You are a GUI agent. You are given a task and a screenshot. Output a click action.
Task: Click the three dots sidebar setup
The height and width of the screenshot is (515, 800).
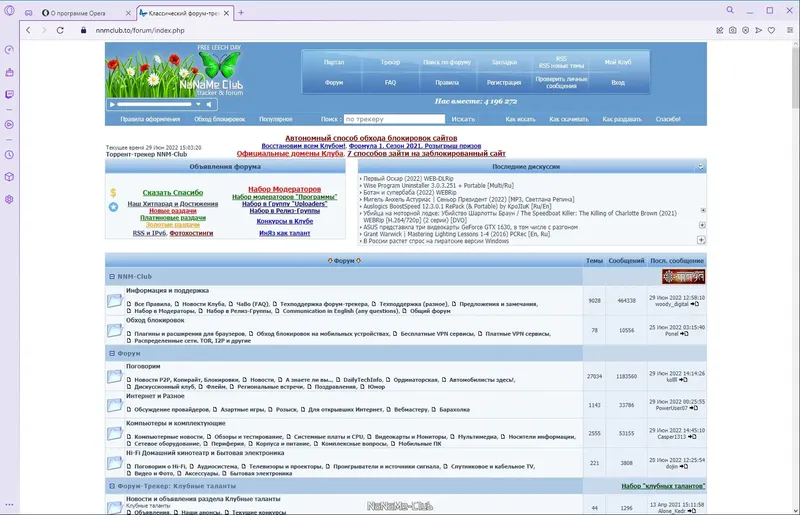pos(9,505)
